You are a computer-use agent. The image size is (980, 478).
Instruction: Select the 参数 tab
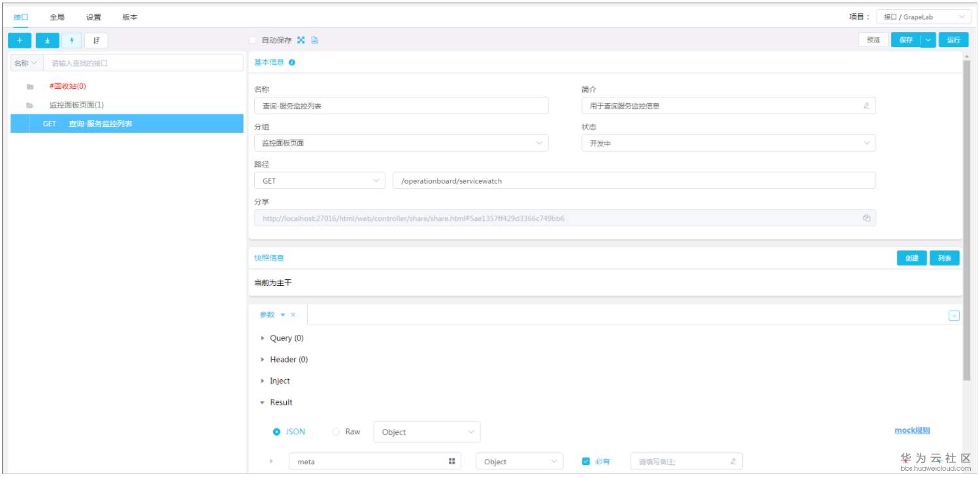[267, 315]
